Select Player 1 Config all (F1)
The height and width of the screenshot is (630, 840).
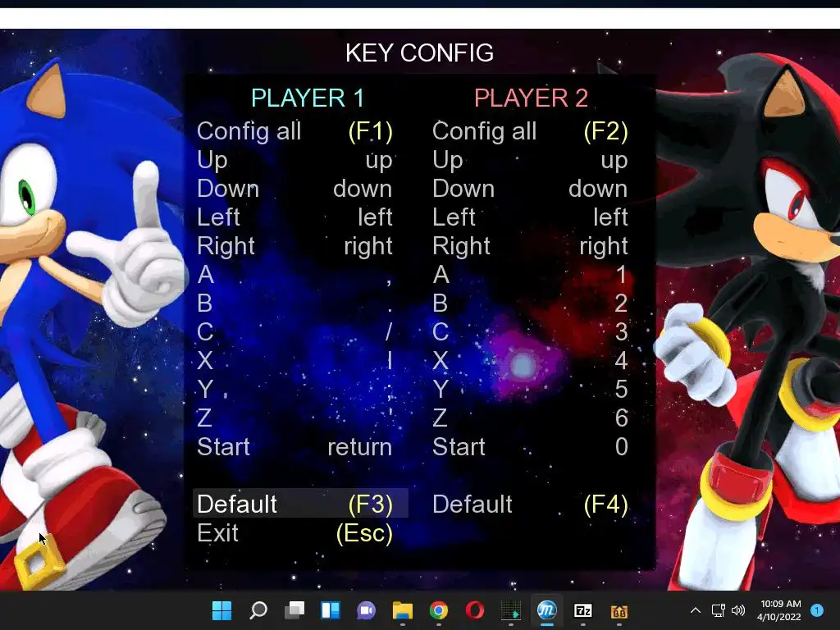[x=294, y=131]
